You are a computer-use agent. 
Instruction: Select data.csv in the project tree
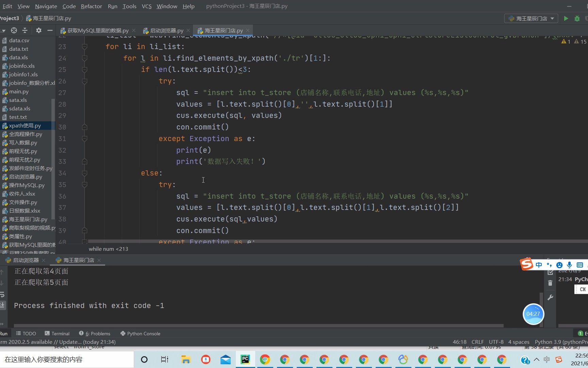[x=19, y=40]
